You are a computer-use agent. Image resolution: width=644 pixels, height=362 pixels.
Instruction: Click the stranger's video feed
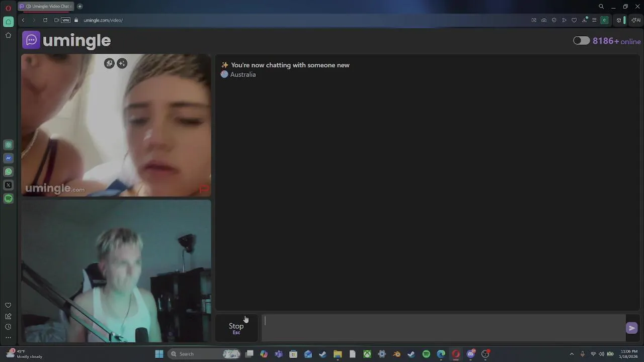116,125
